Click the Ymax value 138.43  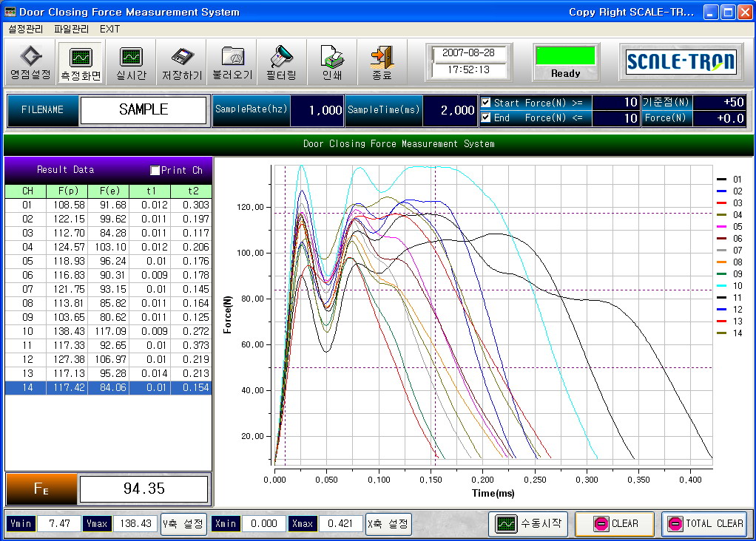pyautogui.click(x=135, y=523)
